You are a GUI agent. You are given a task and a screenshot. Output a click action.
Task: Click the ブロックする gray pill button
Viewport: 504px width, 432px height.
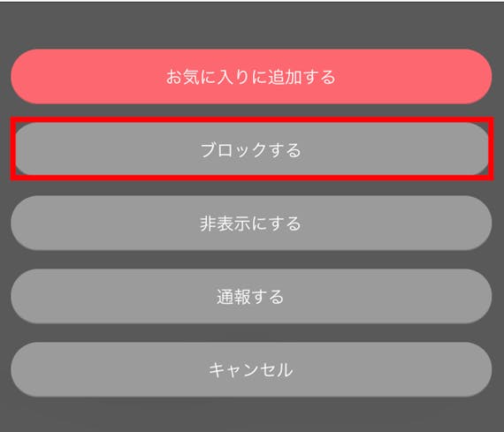tap(252, 148)
